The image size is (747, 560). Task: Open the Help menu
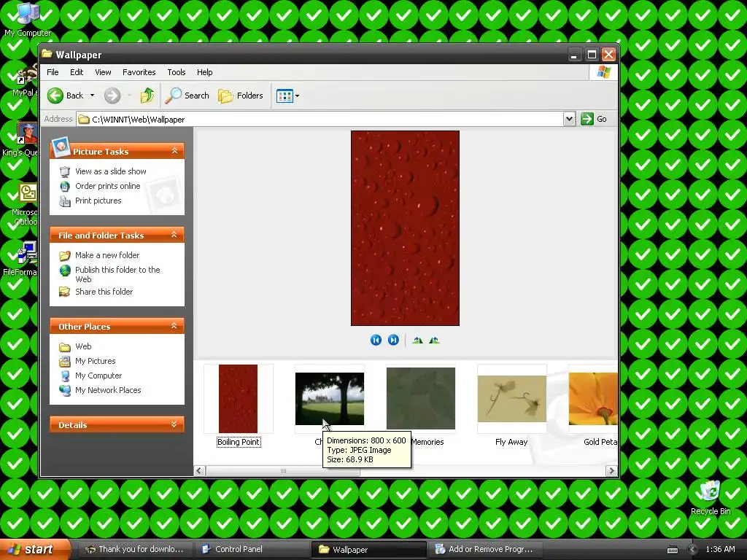(x=205, y=72)
